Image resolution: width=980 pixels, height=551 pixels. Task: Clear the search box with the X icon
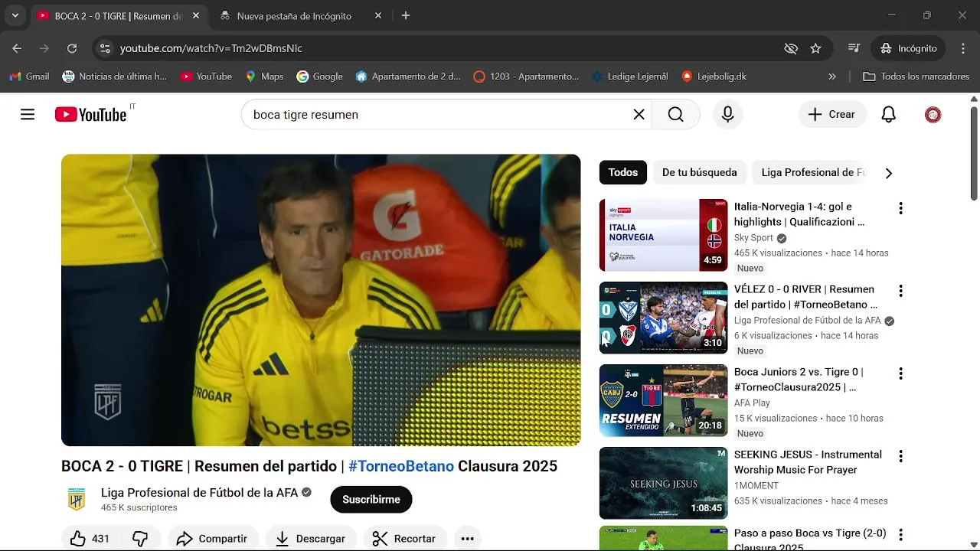[639, 115]
